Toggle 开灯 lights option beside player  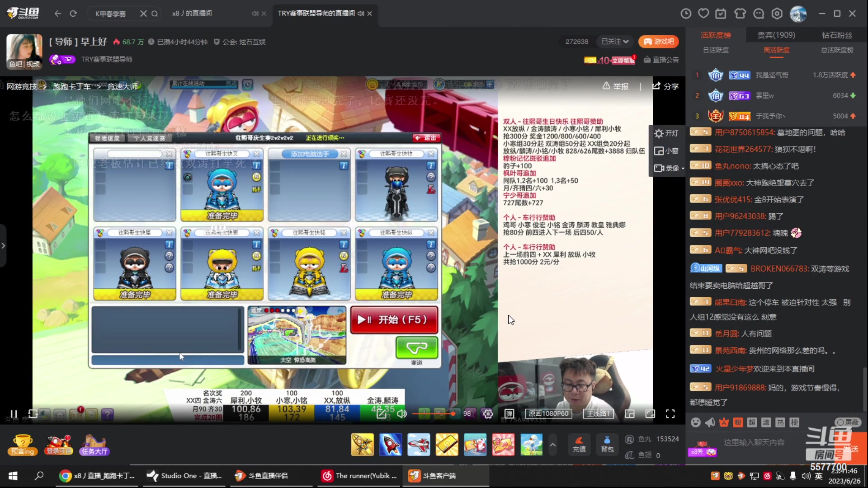coord(666,133)
